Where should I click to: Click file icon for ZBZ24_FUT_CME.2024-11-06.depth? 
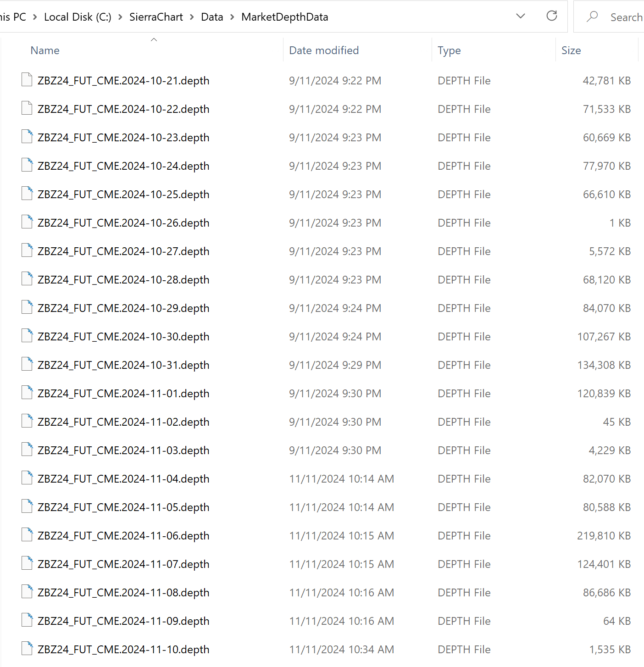coord(27,535)
